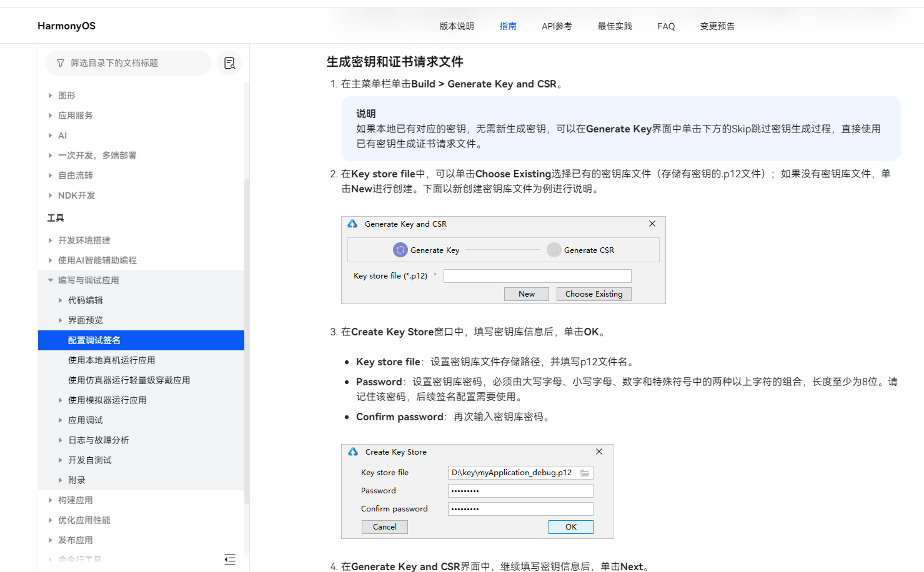Expand 日志与故障分析 subnode

[61, 440]
